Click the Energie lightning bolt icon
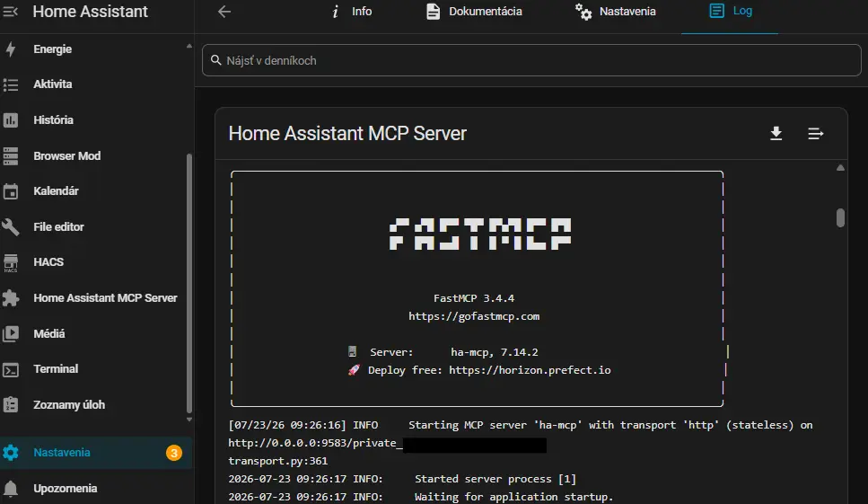The height and width of the screenshot is (504, 868). click(11, 49)
